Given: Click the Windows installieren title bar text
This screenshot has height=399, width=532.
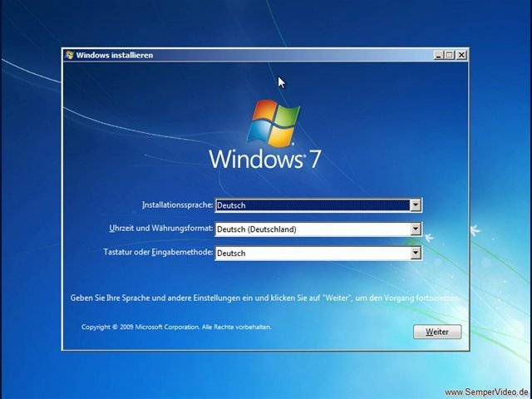Looking at the screenshot, I should click(x=114, y=55).
